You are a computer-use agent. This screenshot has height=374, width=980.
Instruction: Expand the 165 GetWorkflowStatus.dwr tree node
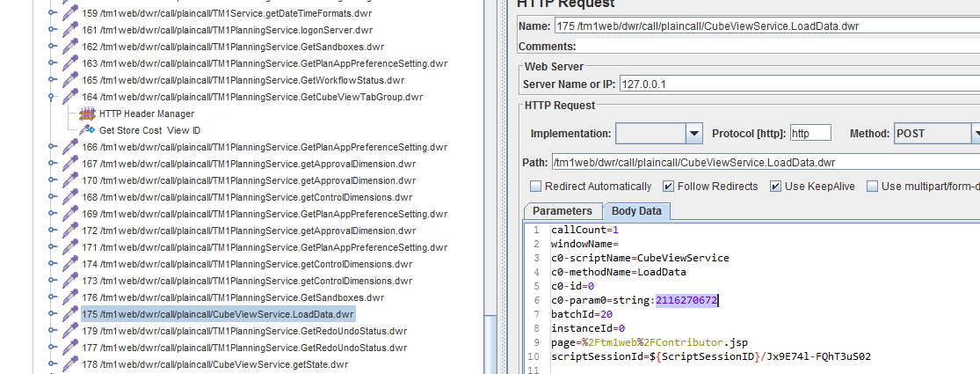(53, 80)
